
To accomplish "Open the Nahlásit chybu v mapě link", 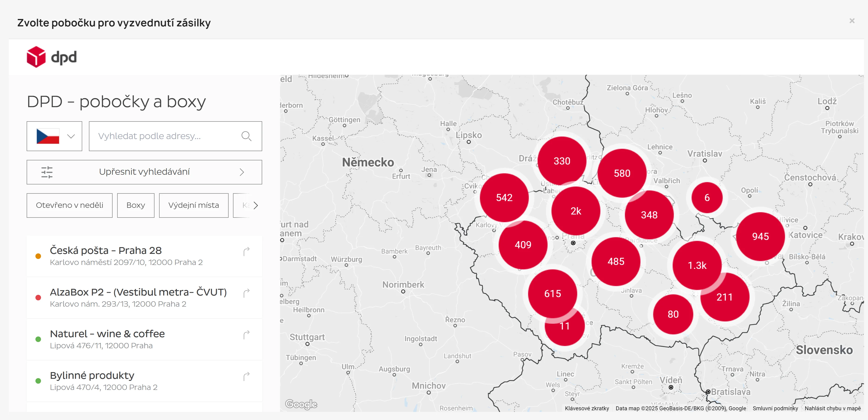I will (832, 408).
